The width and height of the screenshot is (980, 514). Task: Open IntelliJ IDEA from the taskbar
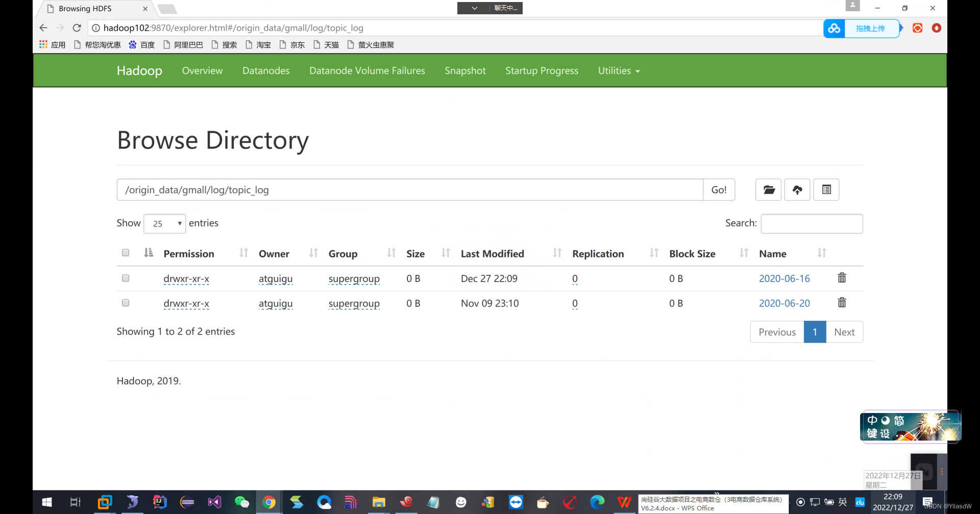pos(160,502)
